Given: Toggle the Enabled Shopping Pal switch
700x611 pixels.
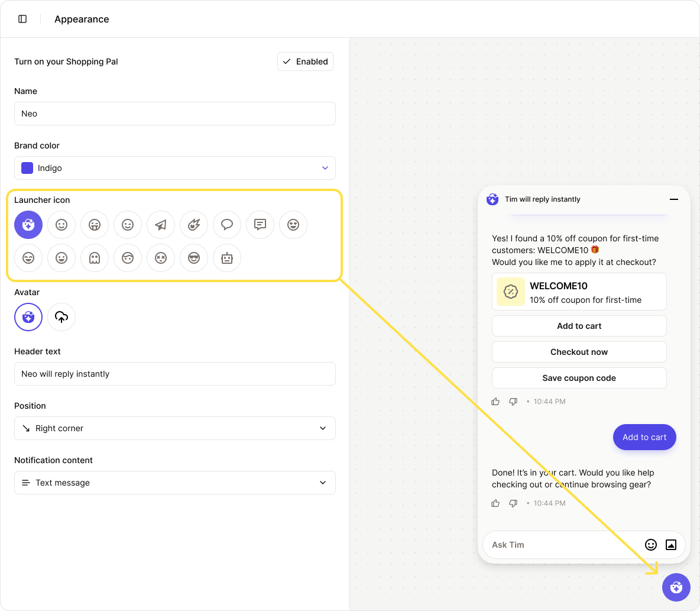Looking at the screenshot, I should (305, 62).
